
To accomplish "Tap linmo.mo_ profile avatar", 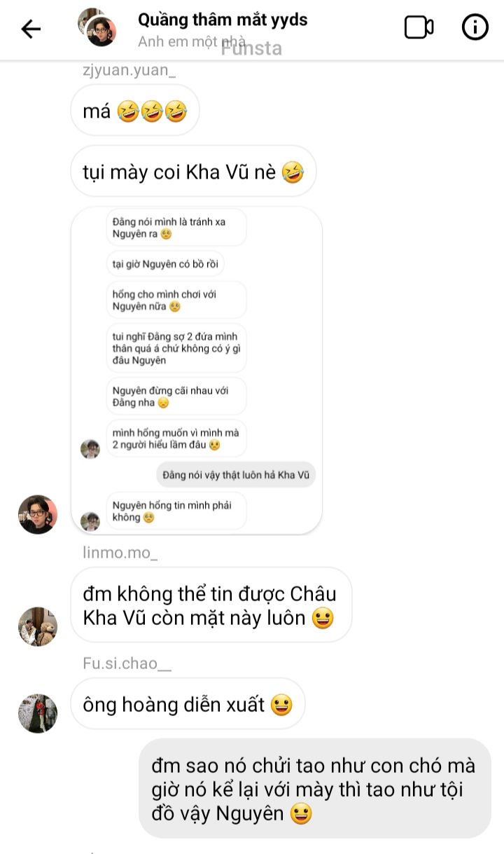I will pyautogui.click(x=37, y=626).
